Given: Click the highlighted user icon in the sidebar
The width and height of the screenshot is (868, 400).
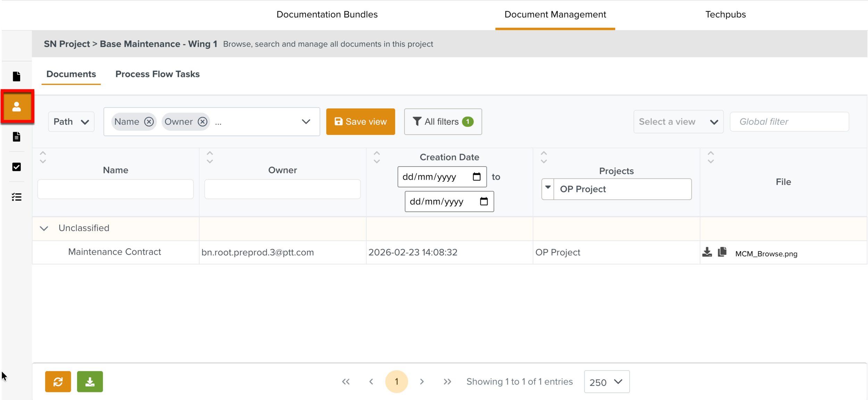Looking at the screenshot, I should click(17, 106).
